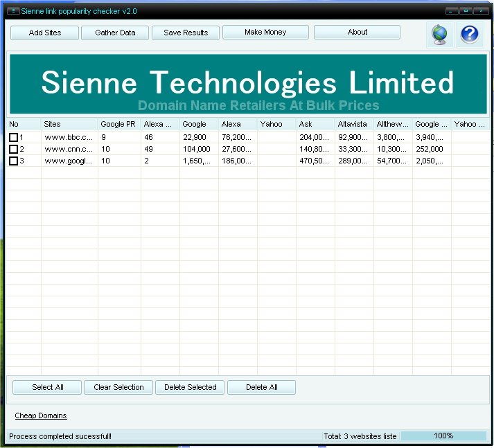Image resolution: width=494 pixels, height=448 pixels.
Task: Click the Google value 104,000
Action: point(197,149)
